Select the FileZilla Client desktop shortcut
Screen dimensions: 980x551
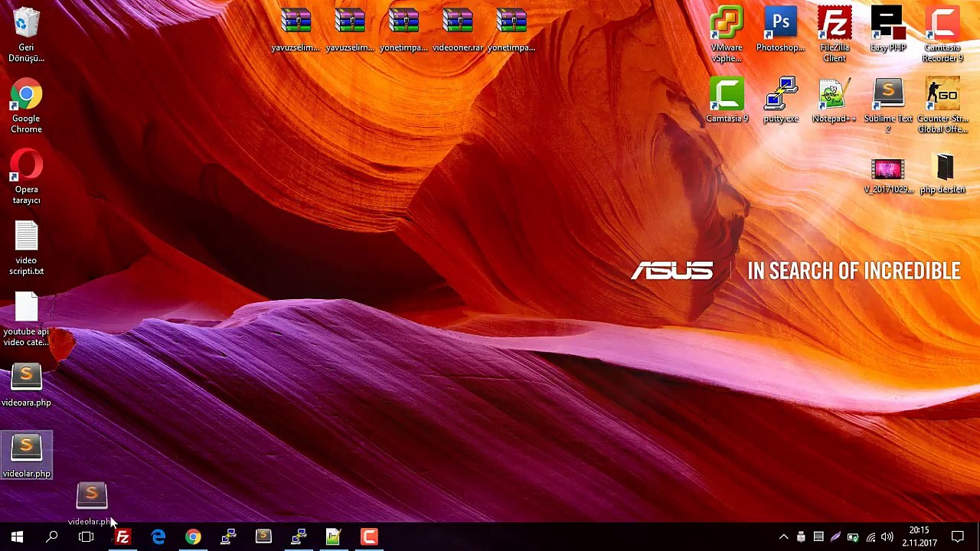tap(835, 35)
